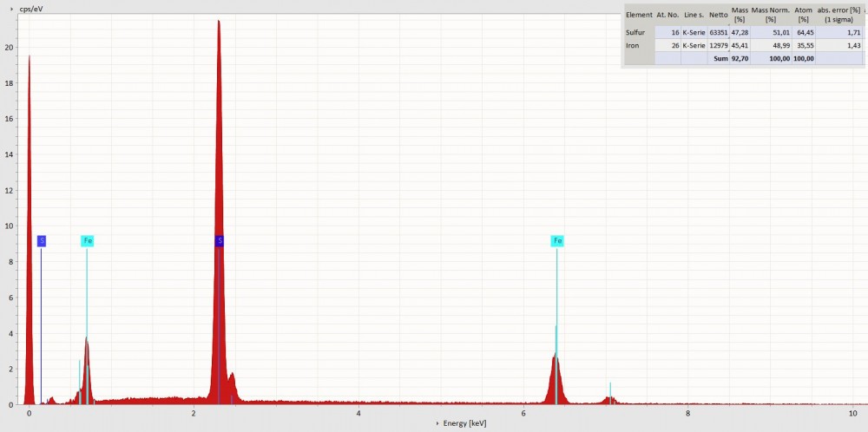Click the sulfur S marker near 0.15 keV
This screenshot has width=868, height=432.
click(x=41, y=240)
